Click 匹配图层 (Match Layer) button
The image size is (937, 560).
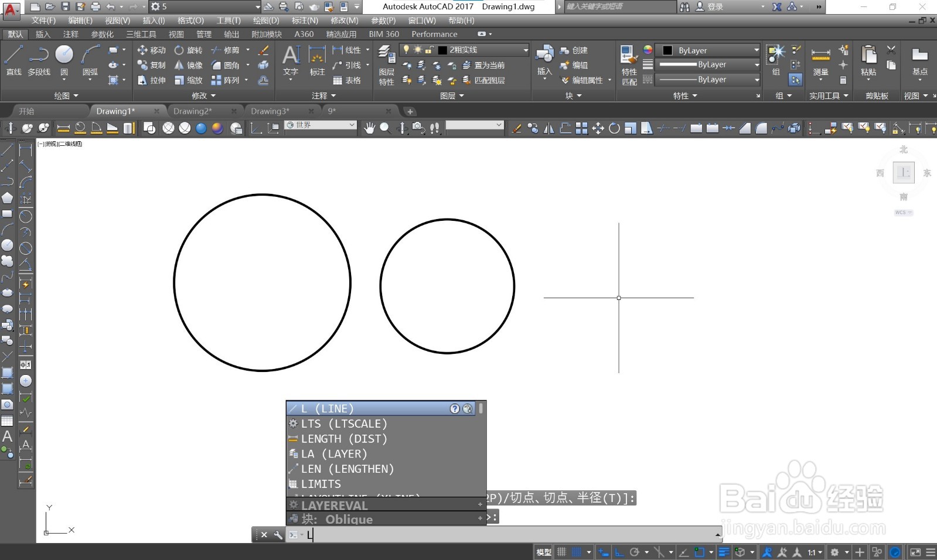[483, 80]
